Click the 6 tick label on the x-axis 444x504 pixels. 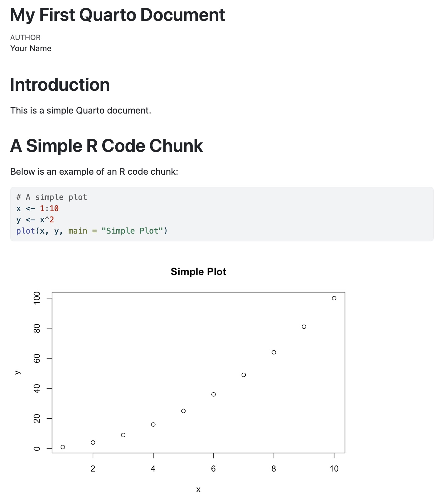click(x=213, y=468)
